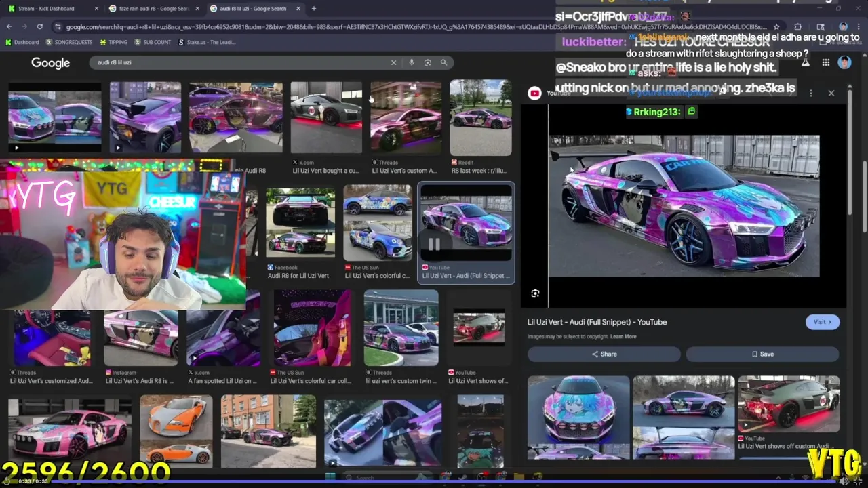Close the faze rain audi r8 tab
The height and width of the screenshot is (488, 868).
(199, 9)
